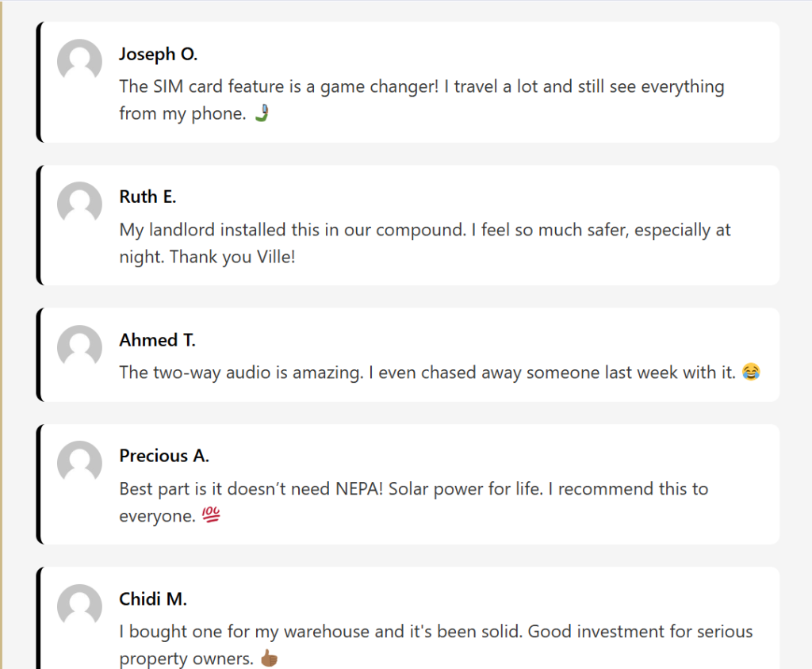
Task: Click the 100 emoji in Precious's review
Action: (x=211, y=517)
